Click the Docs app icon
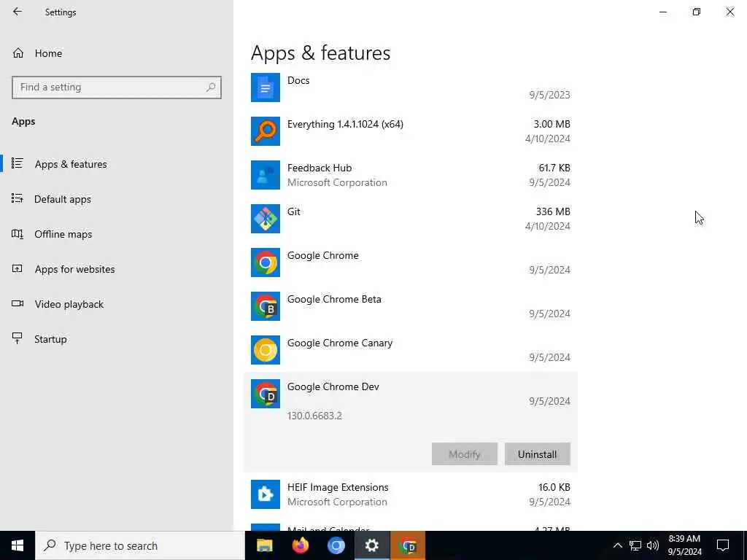The height and width of the screenshot is (560, 747). (x=266, y=87)
